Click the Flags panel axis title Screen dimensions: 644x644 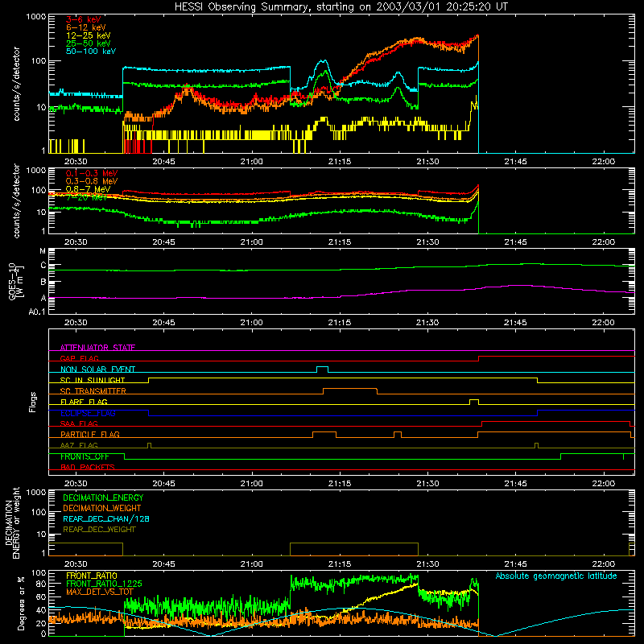click(x=33, y=402)
